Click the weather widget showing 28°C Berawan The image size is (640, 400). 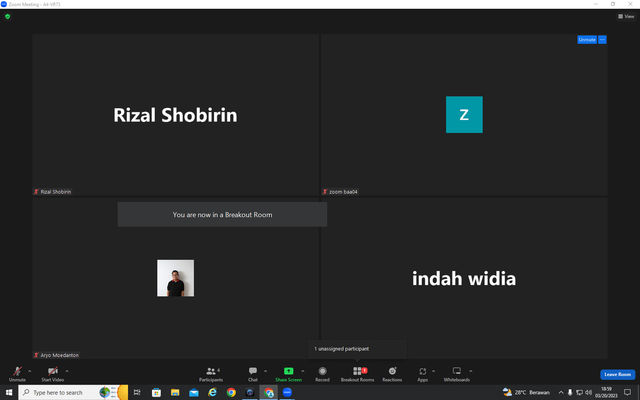527,392
